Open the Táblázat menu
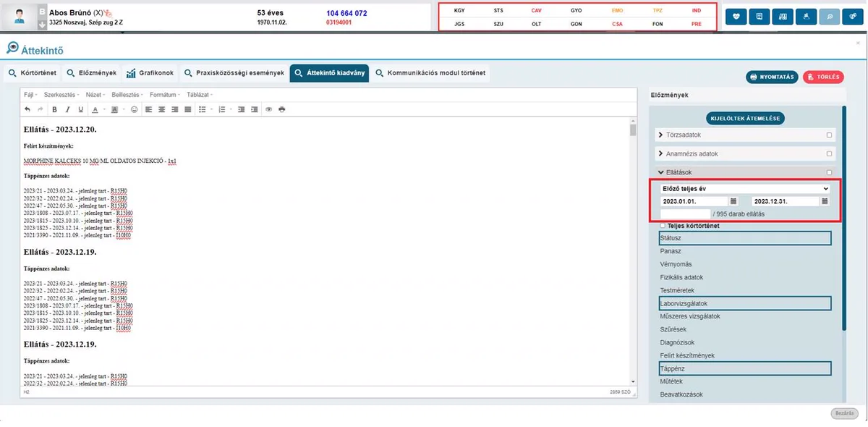 click(x=200, y=95)
